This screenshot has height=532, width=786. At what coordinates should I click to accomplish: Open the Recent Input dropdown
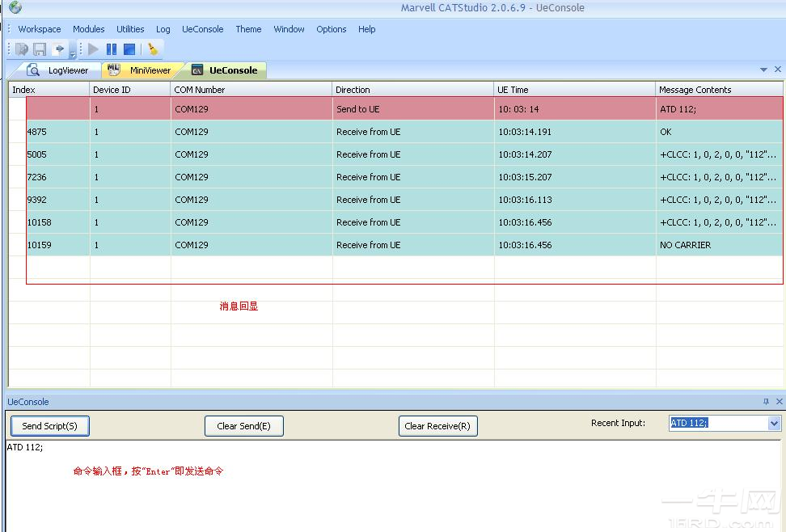coord(774,423)
